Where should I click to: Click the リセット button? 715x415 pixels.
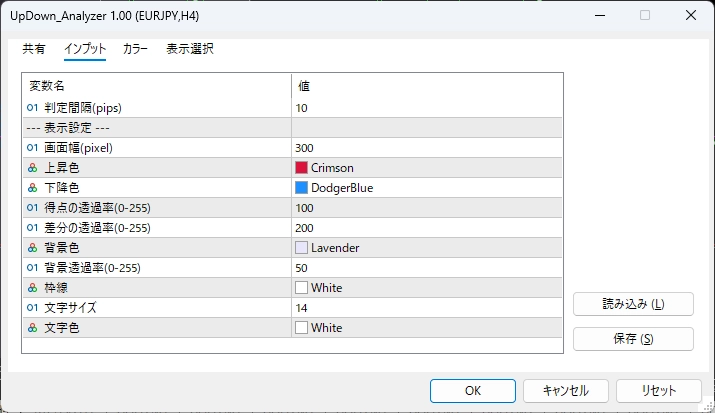click(658, 391)
